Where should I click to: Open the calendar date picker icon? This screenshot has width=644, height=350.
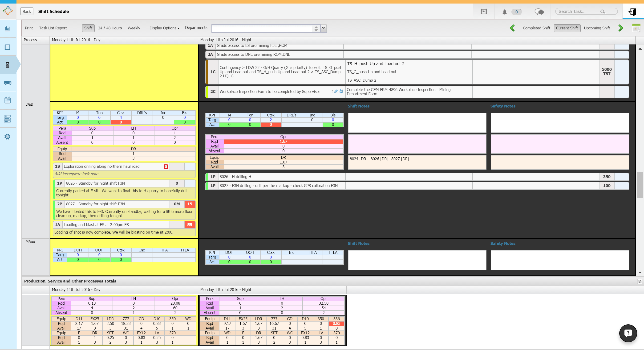coord(636,28)
